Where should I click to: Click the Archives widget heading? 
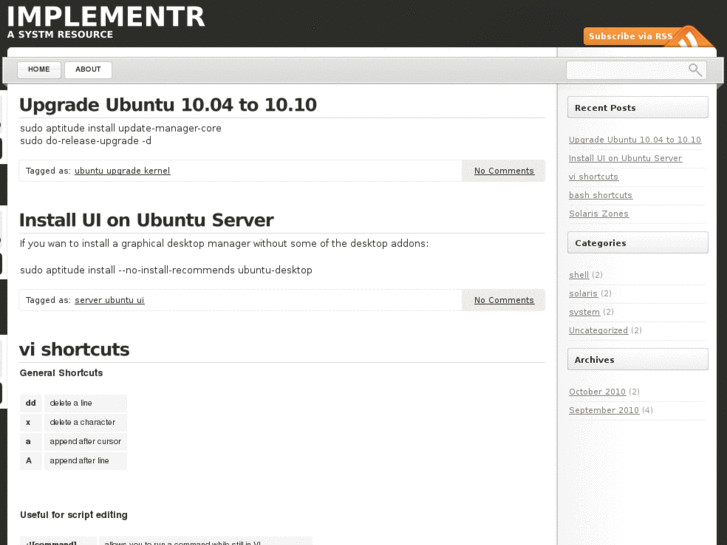point(638,360)
